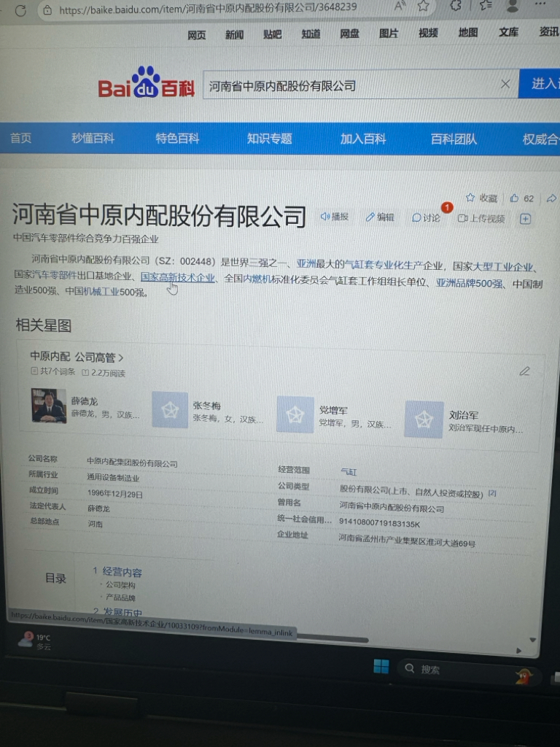The width and height of the screenshot is (560, 747).
Task: Click the browser refresh icon
Action: (x=20, y=10)
